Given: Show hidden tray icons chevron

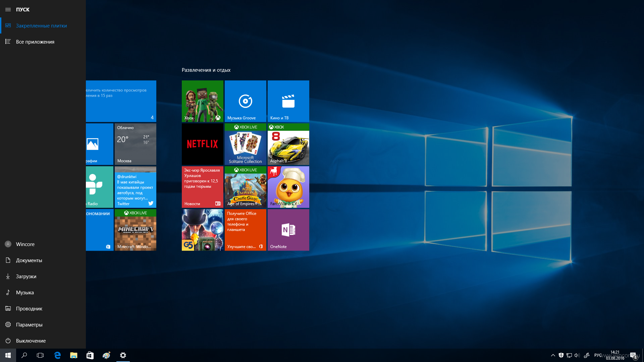Looking at the screenshot, I should point(553,355).
